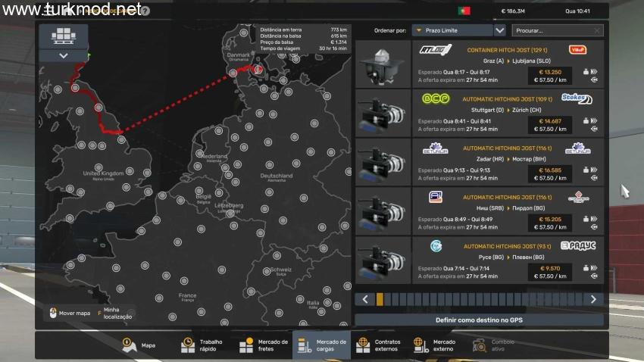Open the Mercado de fretes tab
Screen dimensions: 644x362
point(264,345)
